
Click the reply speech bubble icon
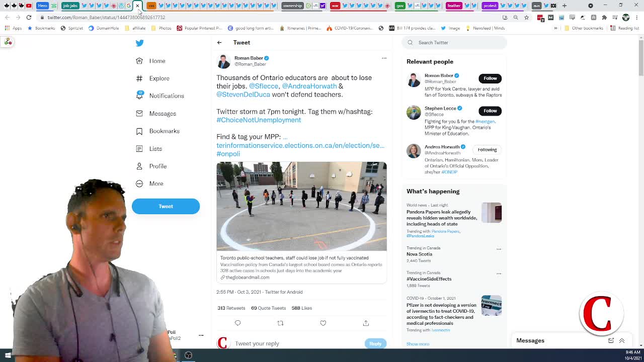(237, 323)
